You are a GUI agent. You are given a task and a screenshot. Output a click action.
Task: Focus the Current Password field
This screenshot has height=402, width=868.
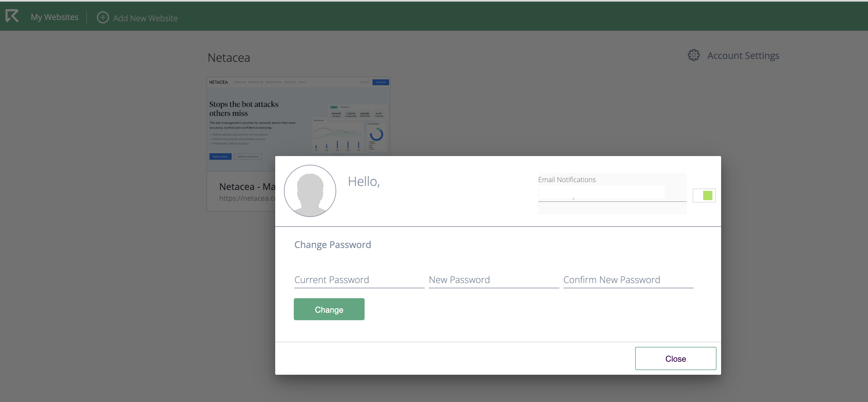tap(359, 280)
